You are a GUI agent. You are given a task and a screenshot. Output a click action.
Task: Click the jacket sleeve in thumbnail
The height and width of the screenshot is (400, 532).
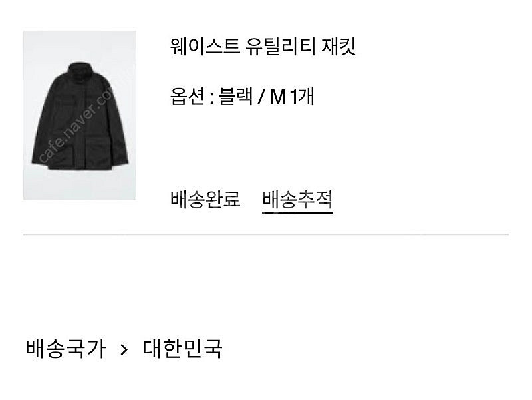(x=41, y=126)
